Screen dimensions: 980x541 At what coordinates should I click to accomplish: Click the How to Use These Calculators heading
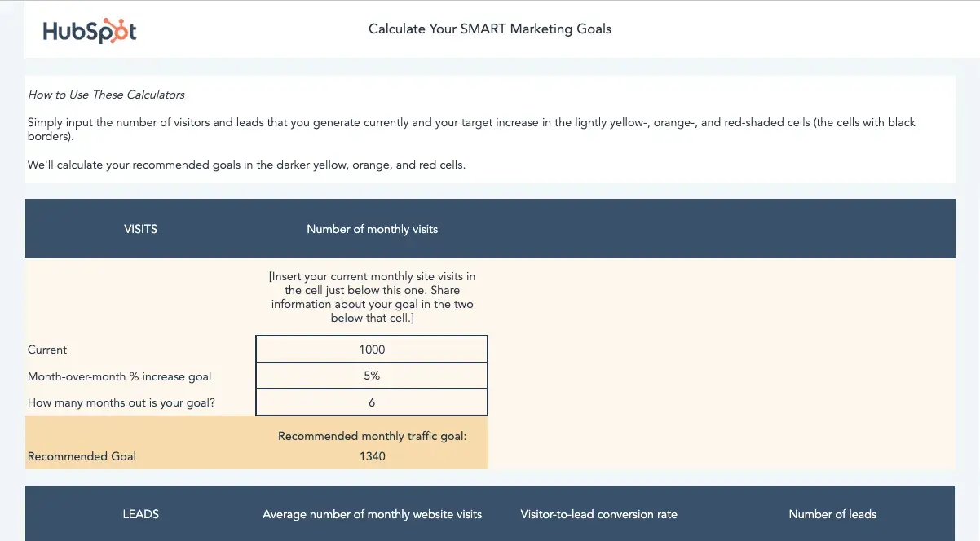point(106,95)
